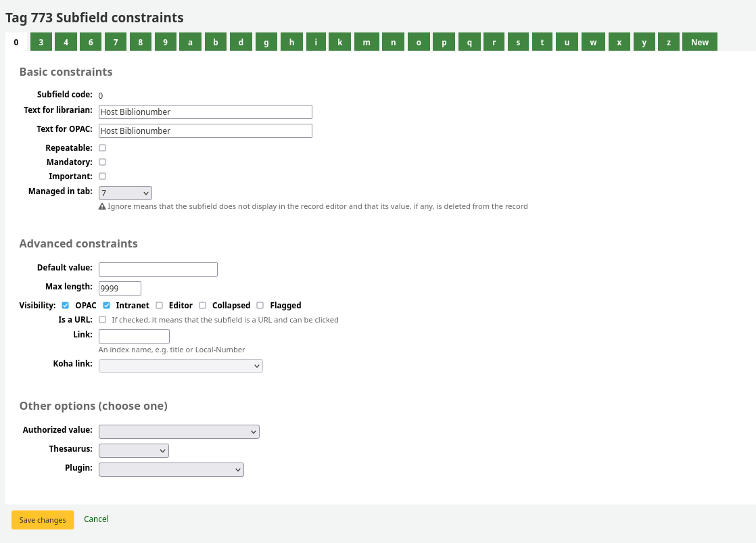The height and width of the screenshot is (543, 756).
Task: Enable Editor visibility checkbox
Action: [160, 306]
